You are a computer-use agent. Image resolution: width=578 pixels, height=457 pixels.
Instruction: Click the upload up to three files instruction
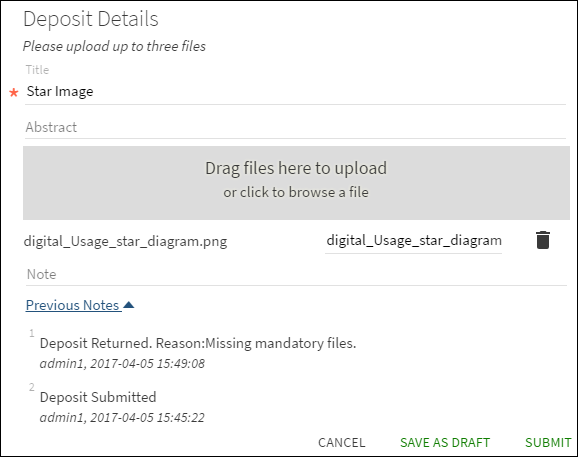tap(114, 46)
